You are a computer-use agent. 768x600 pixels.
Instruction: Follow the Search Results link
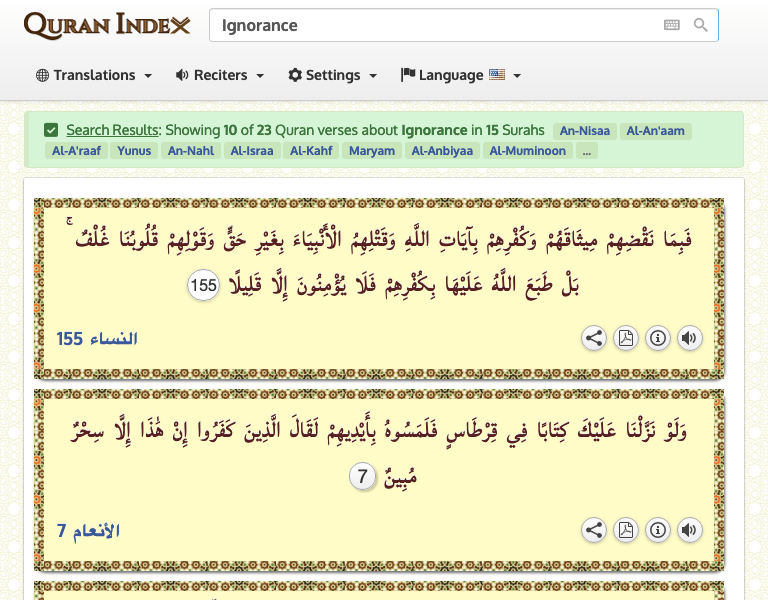[x=113, y=130]
